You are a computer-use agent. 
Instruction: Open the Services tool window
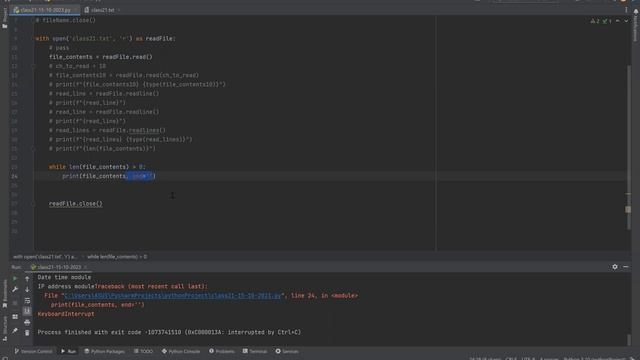[x=287, y=351]
